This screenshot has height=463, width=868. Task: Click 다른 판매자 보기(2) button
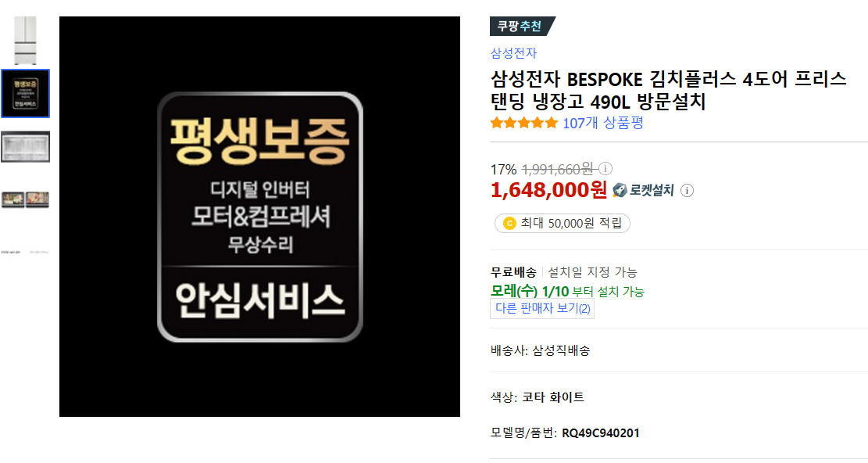(542, 308)
